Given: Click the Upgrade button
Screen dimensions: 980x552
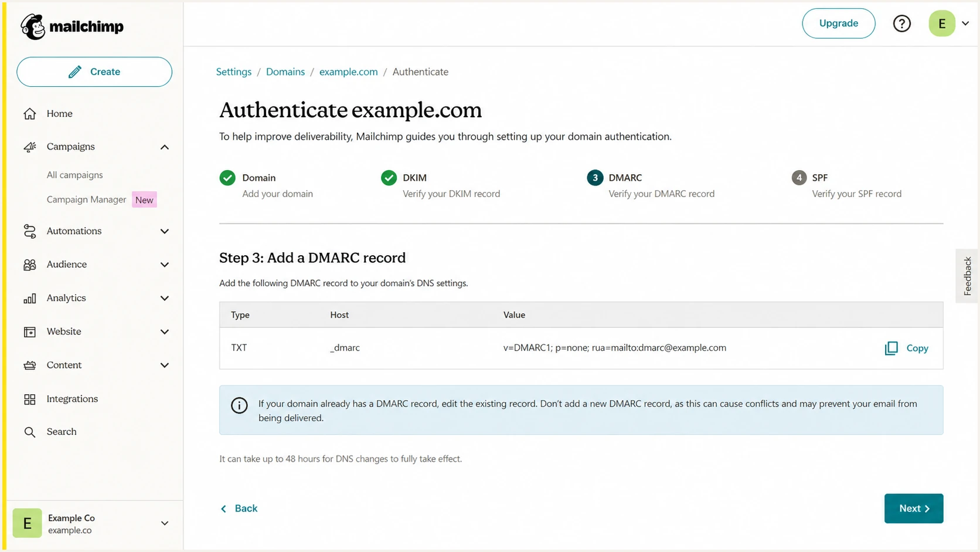Looking at the screenshot, I should coord(838,23).
